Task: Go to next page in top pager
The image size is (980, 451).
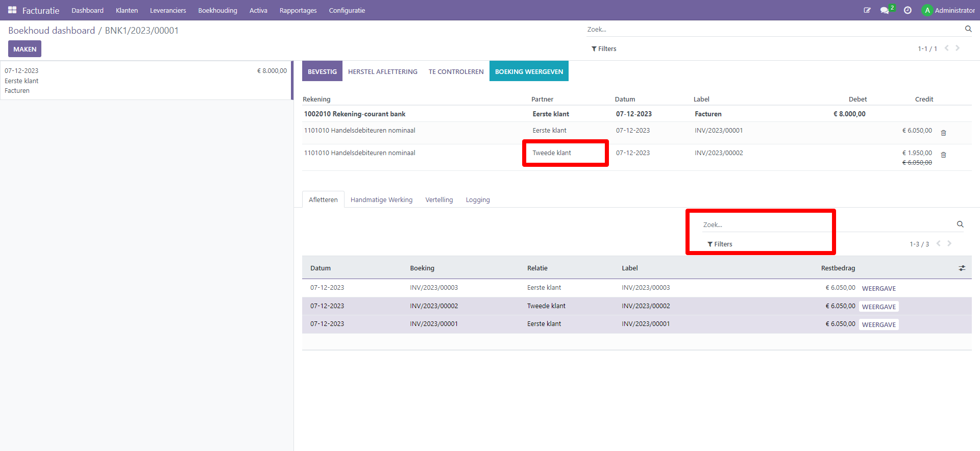Action: (958, 48)
